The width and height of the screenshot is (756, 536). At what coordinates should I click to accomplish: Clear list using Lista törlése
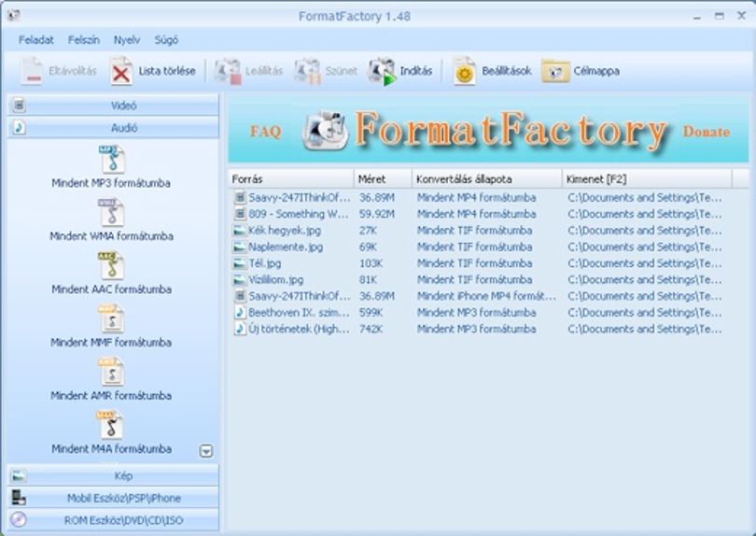(x=153, y=71)
